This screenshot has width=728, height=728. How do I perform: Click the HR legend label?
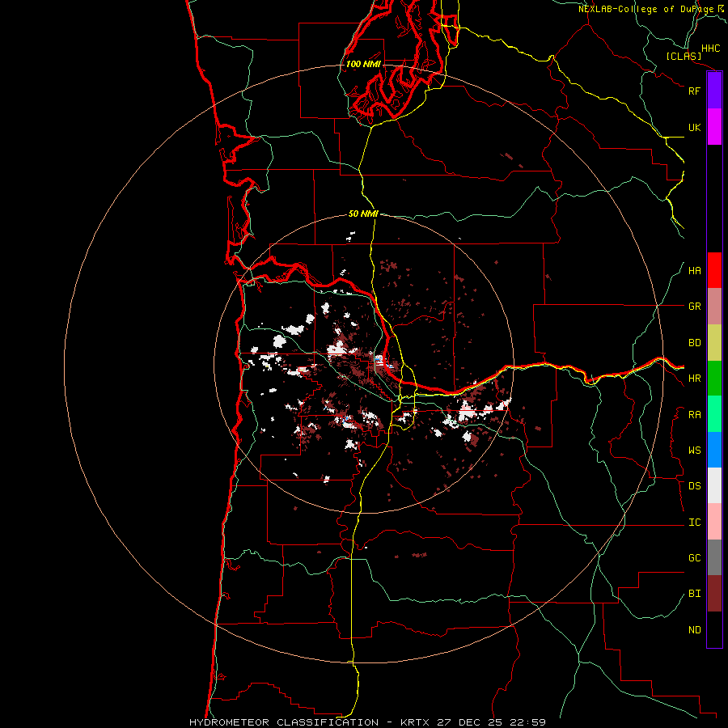(694, 379)
